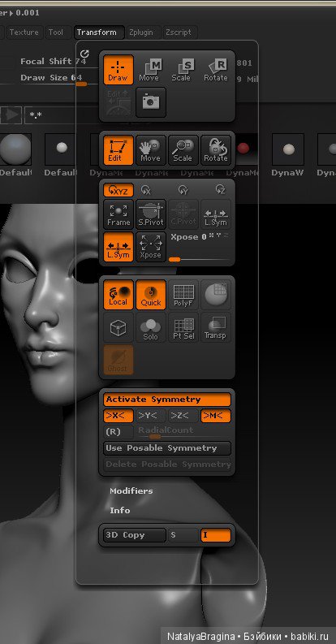Image resolution: width=336 pixels, height=644 pixels.
Task: Open the Transform menu
Action: (x=99, y=32)
